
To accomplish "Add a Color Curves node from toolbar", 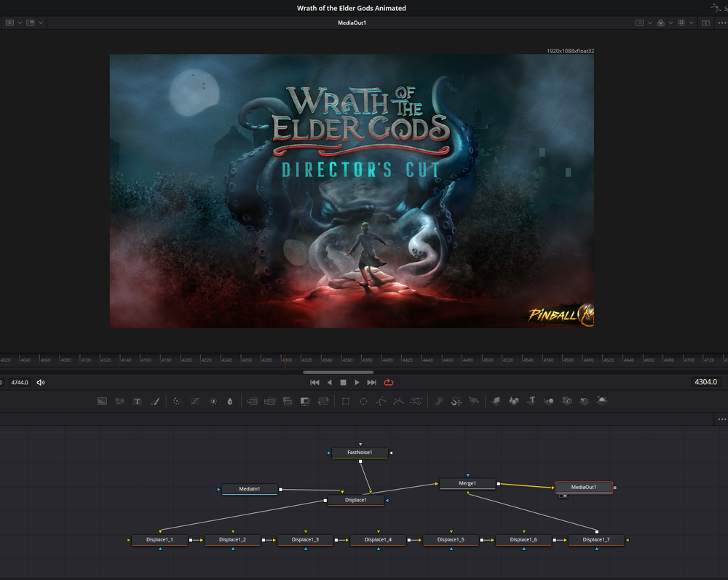I will pyautogui.click(x=195, y=402).
